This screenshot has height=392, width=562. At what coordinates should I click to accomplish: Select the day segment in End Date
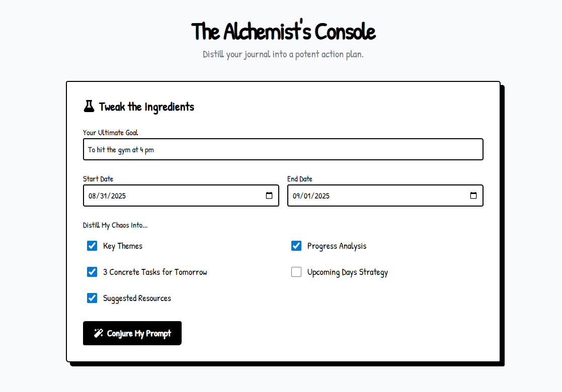click(x=308, y=196)
